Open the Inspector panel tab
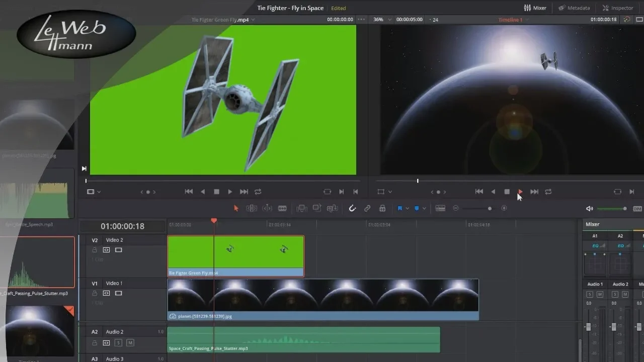Screen dimensions: 644x362 click(618, 8)
